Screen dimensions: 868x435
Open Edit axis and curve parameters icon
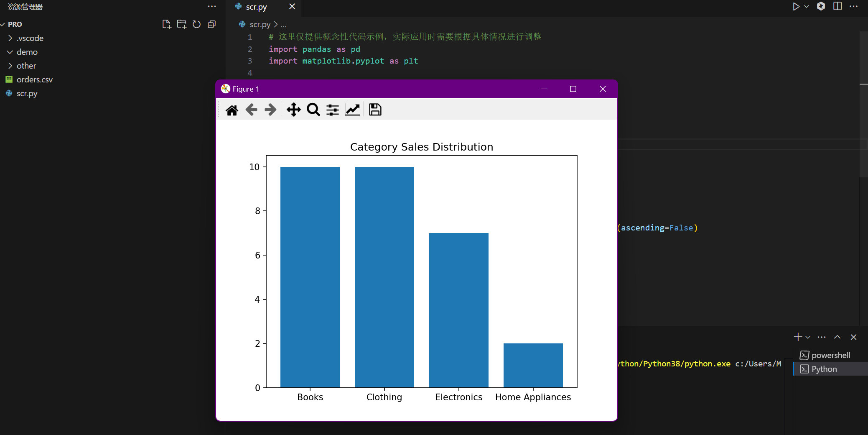352,110
